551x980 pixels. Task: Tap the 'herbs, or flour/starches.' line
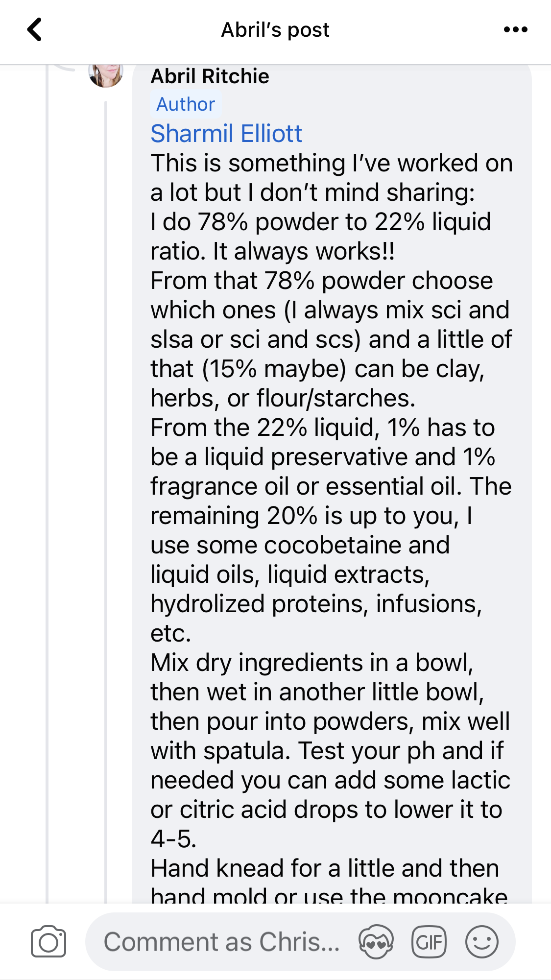pos(283,398)
